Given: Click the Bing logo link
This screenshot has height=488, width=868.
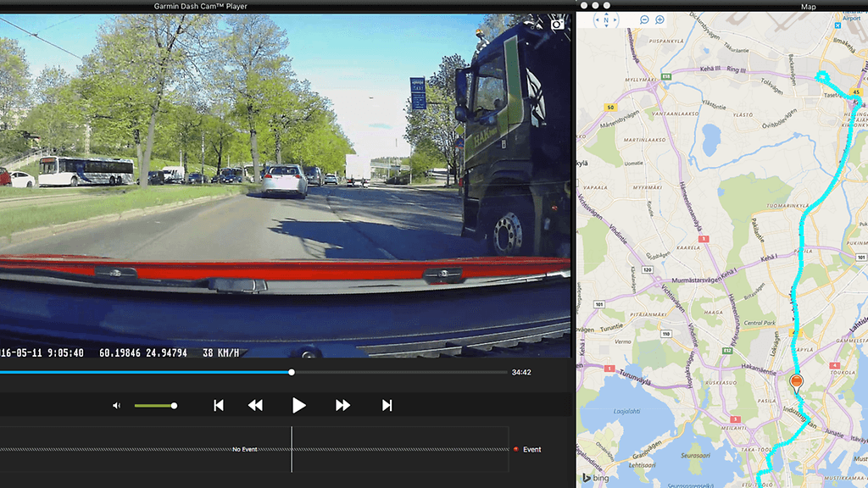Looking at the screenshot, I should click(596, 479).
